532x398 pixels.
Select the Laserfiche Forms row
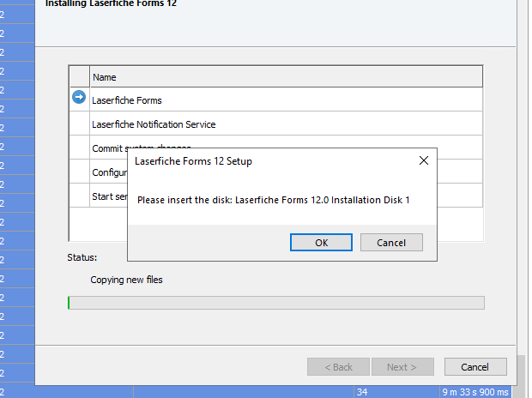click(275, 99)
